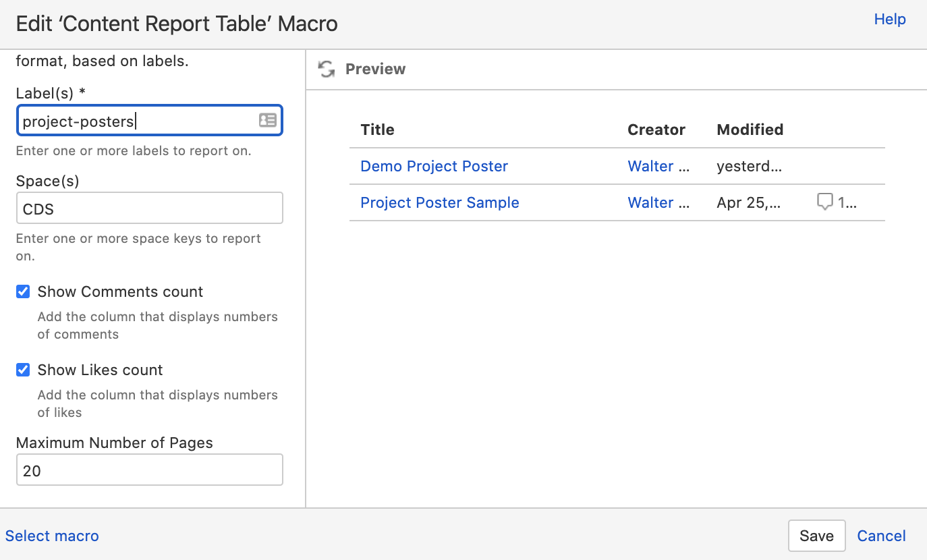Click the comment bubble icon in Project Poster Sample row

[x=824, y=202]
